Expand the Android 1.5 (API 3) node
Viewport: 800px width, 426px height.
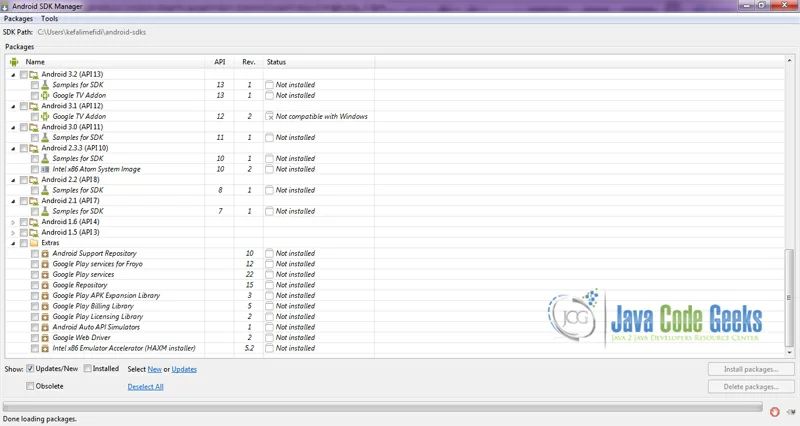(x=13, y=233)
